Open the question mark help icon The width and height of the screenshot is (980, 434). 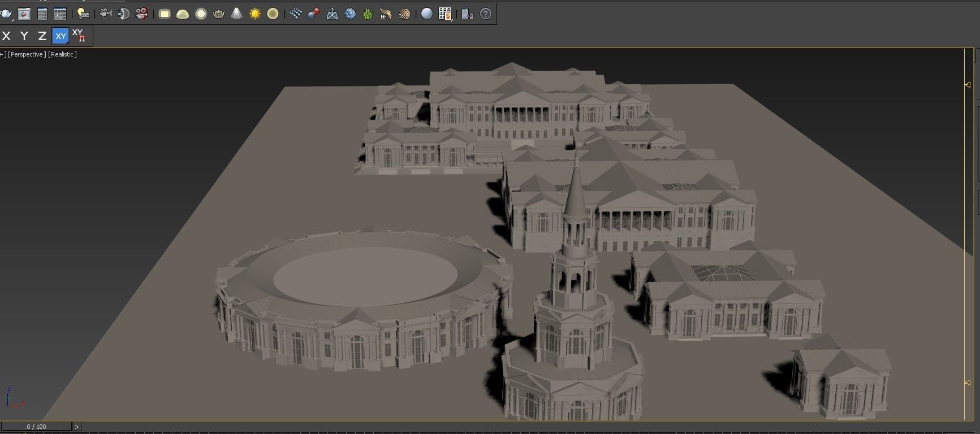tap(486, 14)
